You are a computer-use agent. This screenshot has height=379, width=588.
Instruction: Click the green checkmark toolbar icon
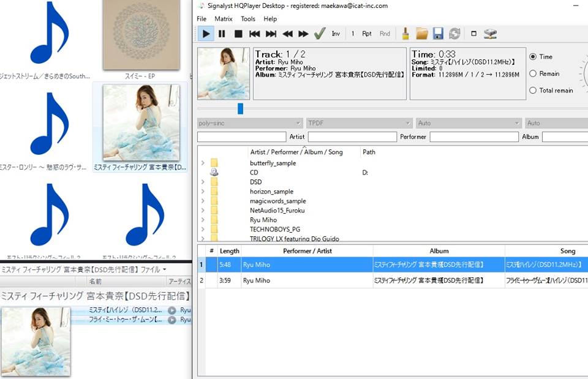click(320, 34)
